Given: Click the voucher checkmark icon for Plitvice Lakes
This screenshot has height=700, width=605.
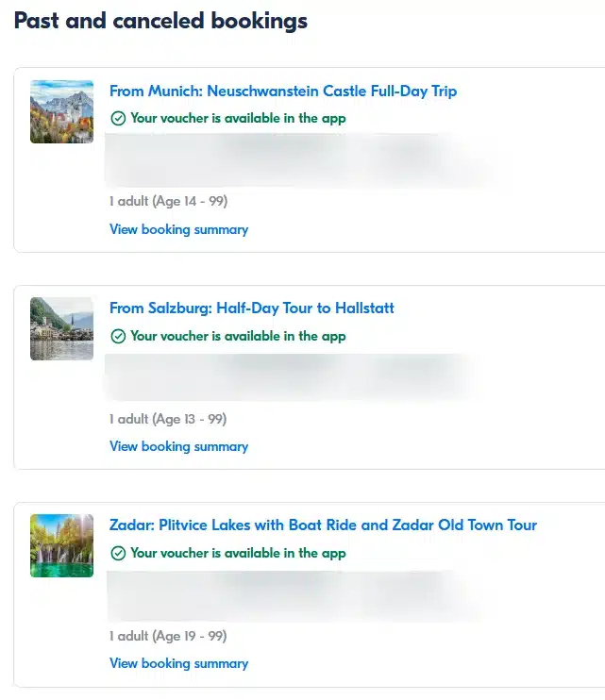Looking at the screenshot, I should tap(118, 553).
